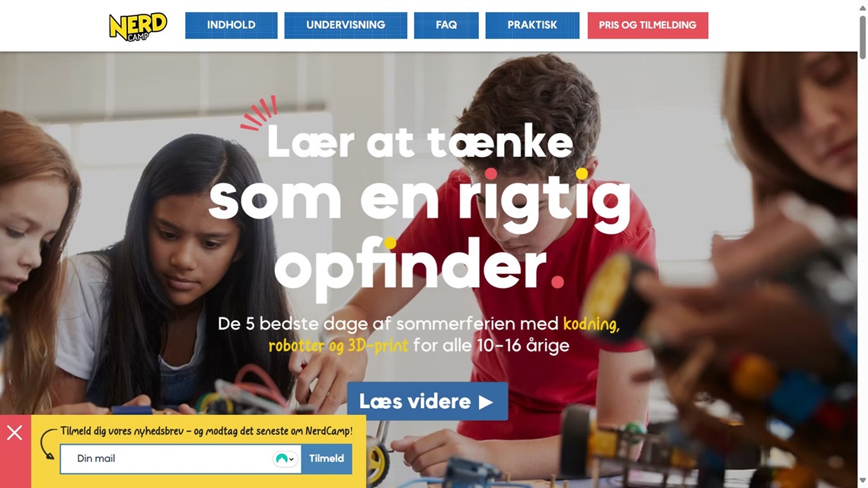Click the Læs videre button

[x=427, y=401]
